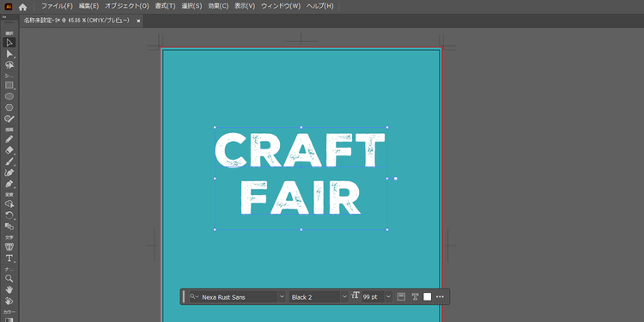Screen dimensions: 644x322
Task: Choose the Rectangle shape tool
Action: tap(9, 85)
